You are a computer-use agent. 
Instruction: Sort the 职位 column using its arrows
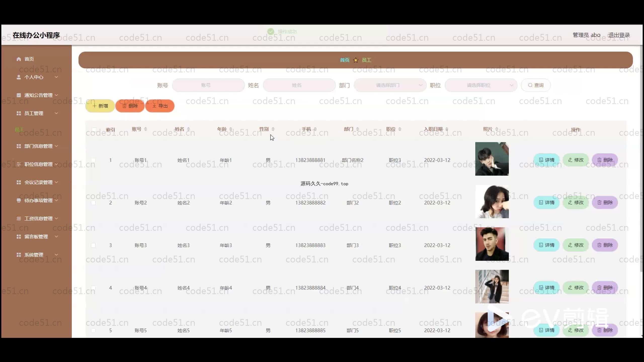pyautogui.click(x=400, y=129)
